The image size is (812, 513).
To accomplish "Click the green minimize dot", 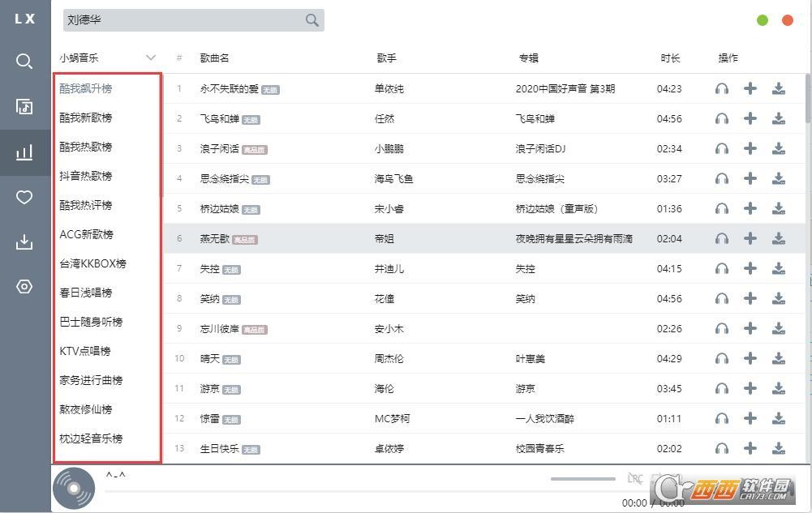I will [x=763, y=20].
